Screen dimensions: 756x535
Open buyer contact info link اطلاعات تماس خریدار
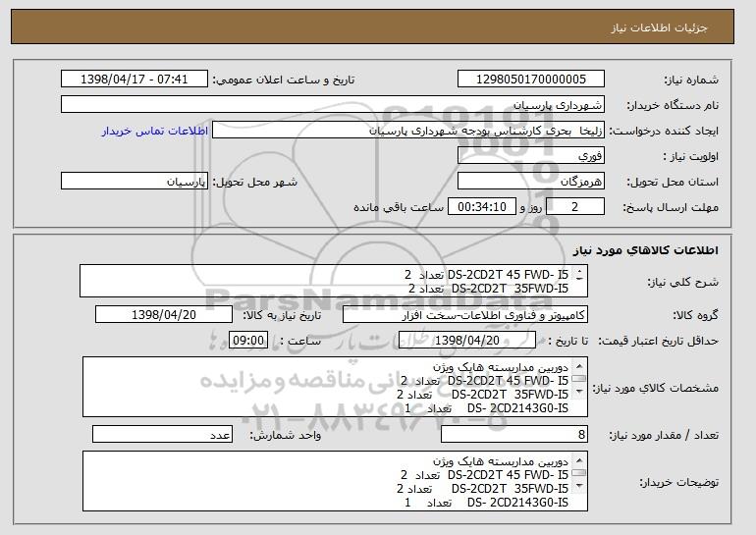(x=155, y=131)
